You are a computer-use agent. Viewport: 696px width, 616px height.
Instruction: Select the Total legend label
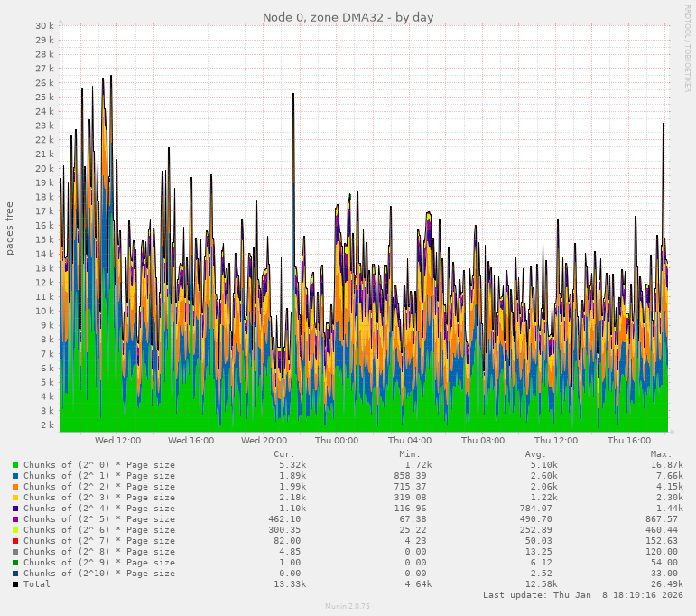coord(37,584)
